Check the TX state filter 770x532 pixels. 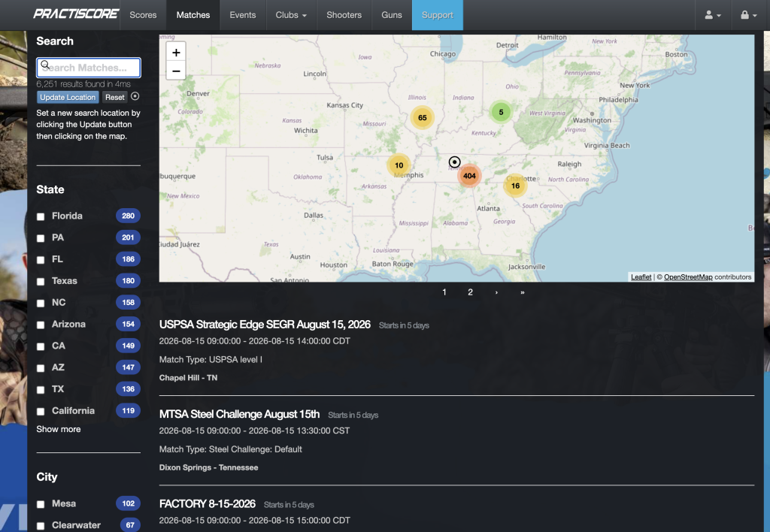pos(41,390)
